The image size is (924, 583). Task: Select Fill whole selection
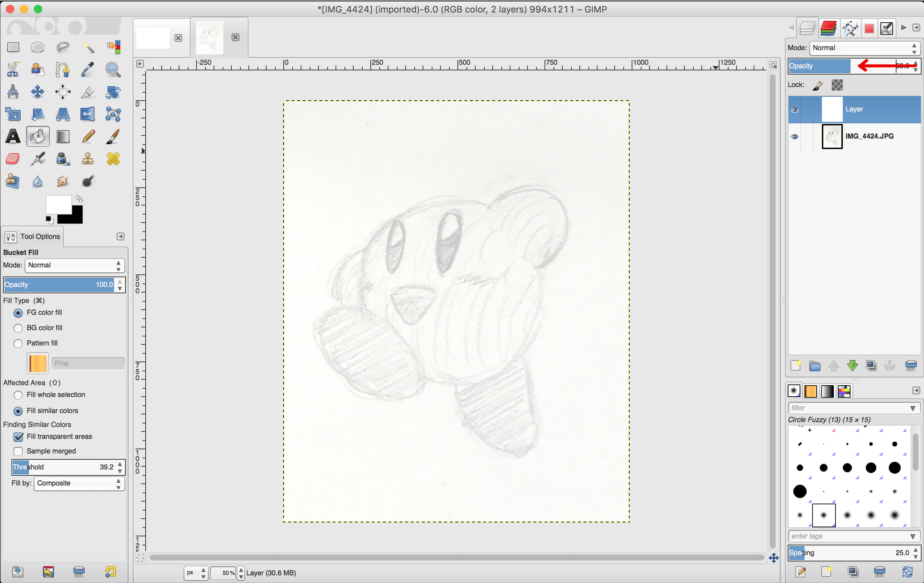[49, 395]
